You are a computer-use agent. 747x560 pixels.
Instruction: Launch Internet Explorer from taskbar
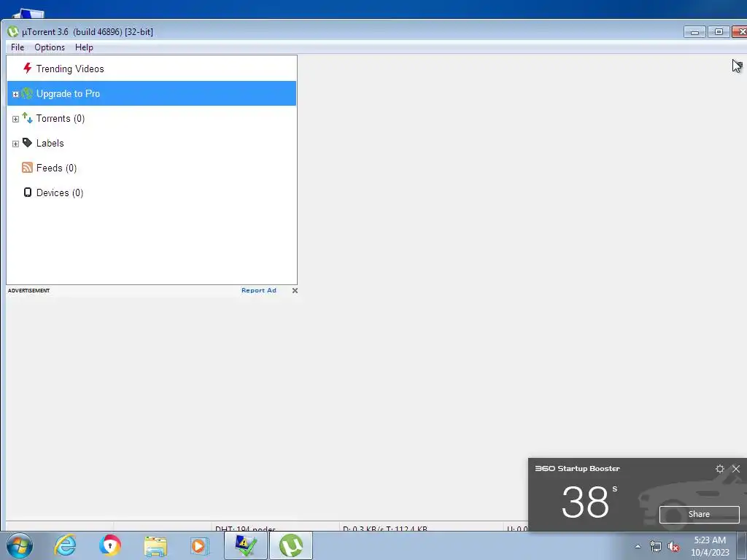[x=65, y=545]
